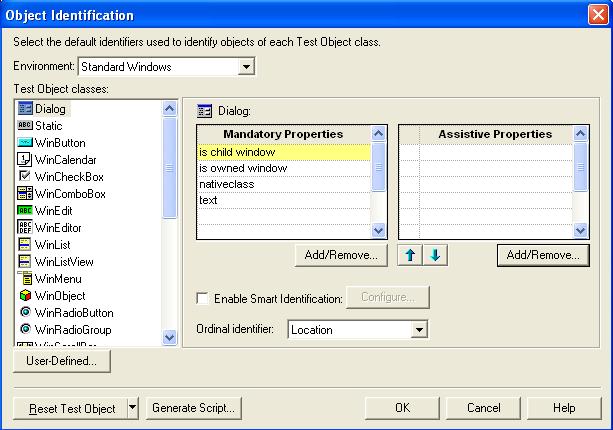The image size is (613, 430).
Task: Click the WinRadioButton class icon
Action: click(x=25, y=312)
